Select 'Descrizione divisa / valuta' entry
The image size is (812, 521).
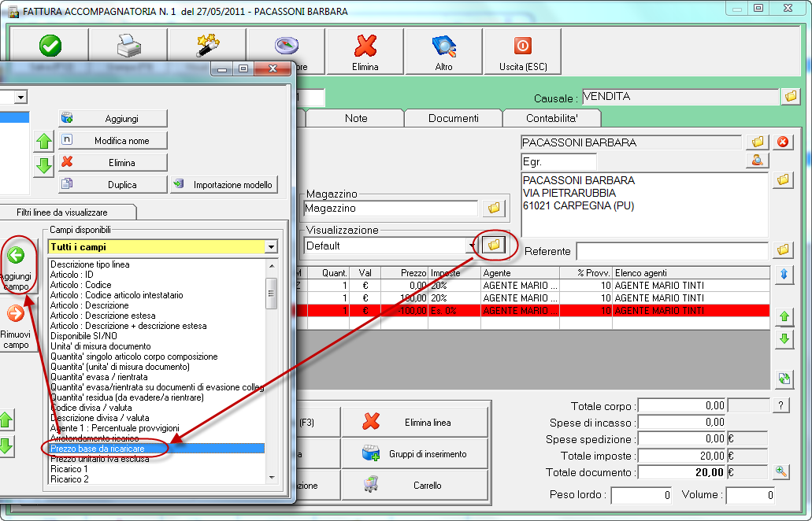[100, 418]
